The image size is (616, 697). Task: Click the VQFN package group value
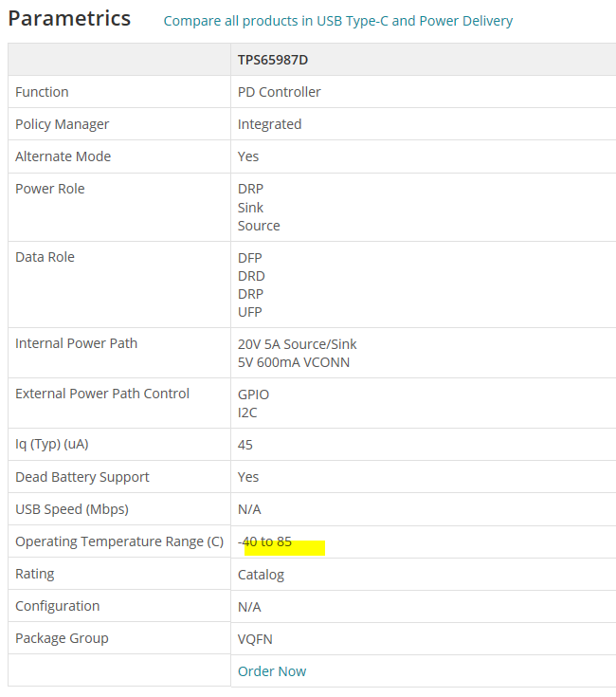coord(253,638)
